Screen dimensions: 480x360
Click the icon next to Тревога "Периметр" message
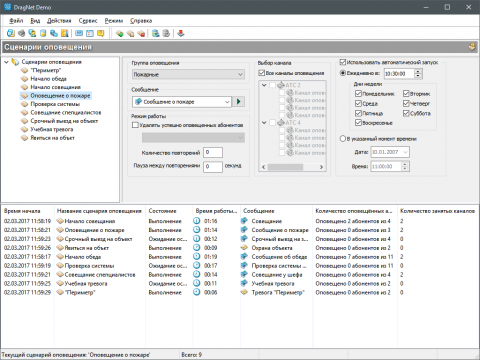(245, 292)
